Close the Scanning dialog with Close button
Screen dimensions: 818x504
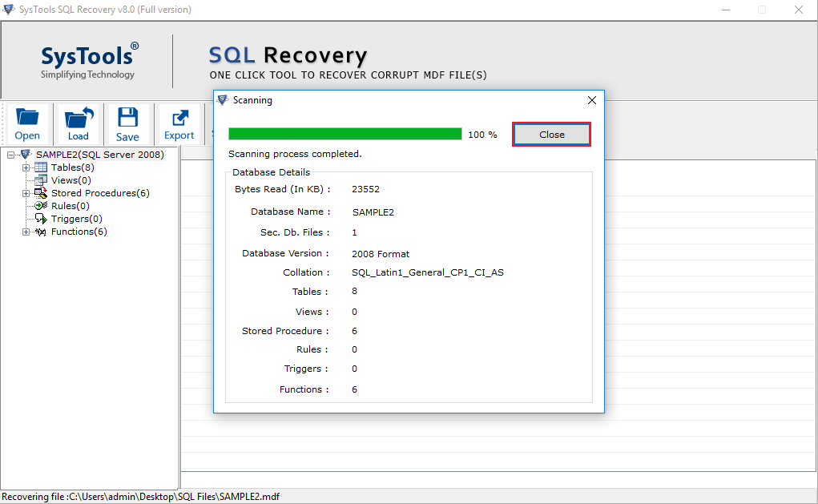pos(551,135)
